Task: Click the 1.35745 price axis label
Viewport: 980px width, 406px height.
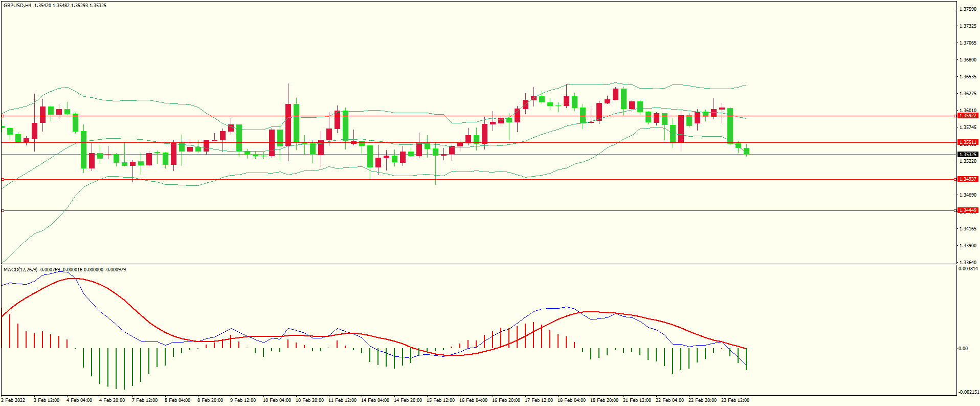Action: (x=968, y=127)
